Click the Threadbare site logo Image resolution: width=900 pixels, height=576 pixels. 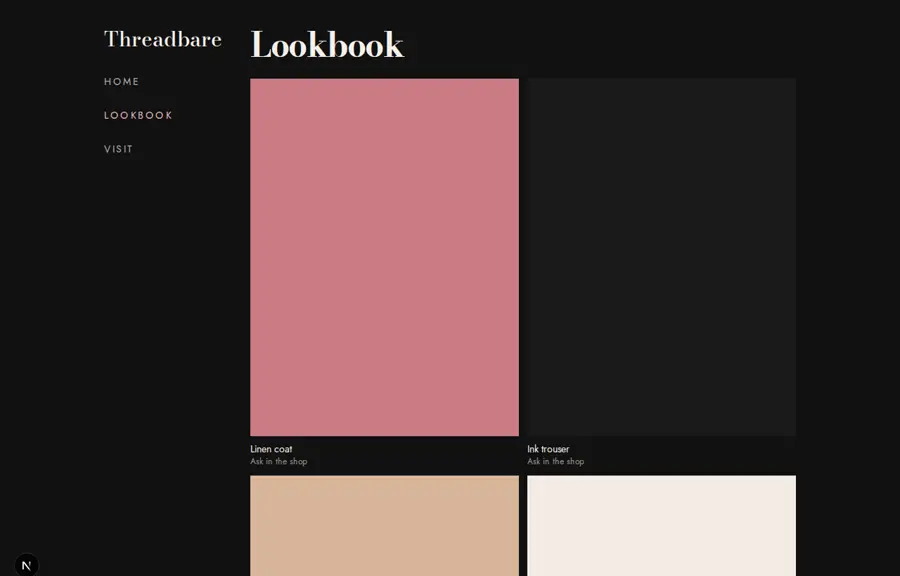click(x=162, y=40)
